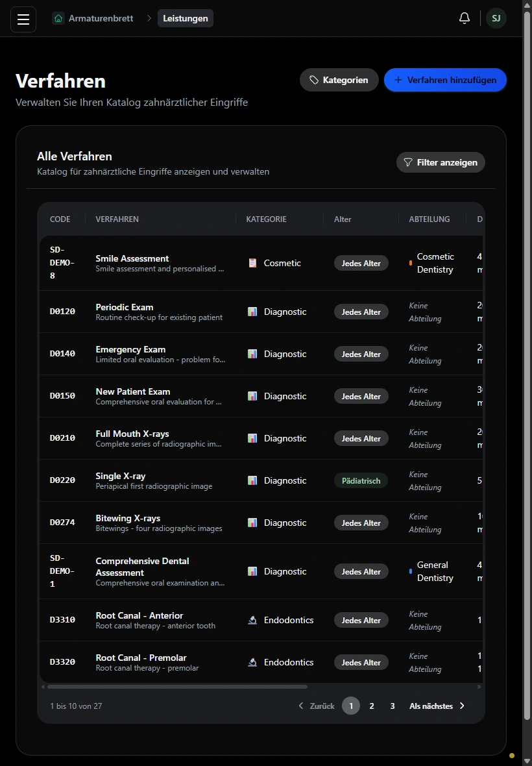Click the Pädiatrisch badge in Single X-ray row

click(x=361, y=481)
